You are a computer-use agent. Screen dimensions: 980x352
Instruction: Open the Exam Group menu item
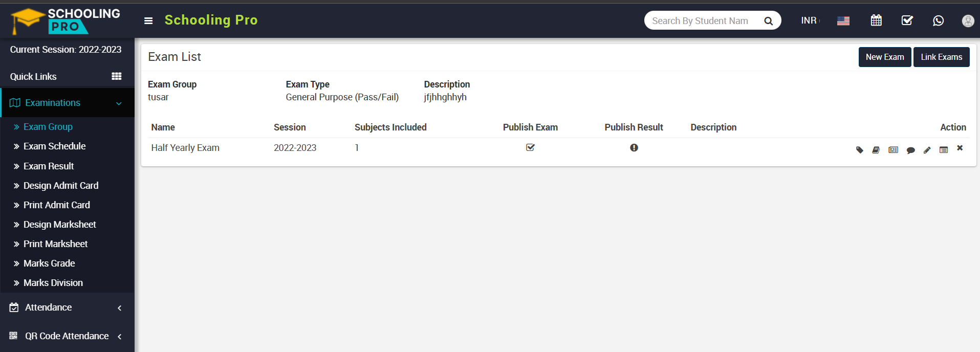pyautogui.click(x=48, y=127)
